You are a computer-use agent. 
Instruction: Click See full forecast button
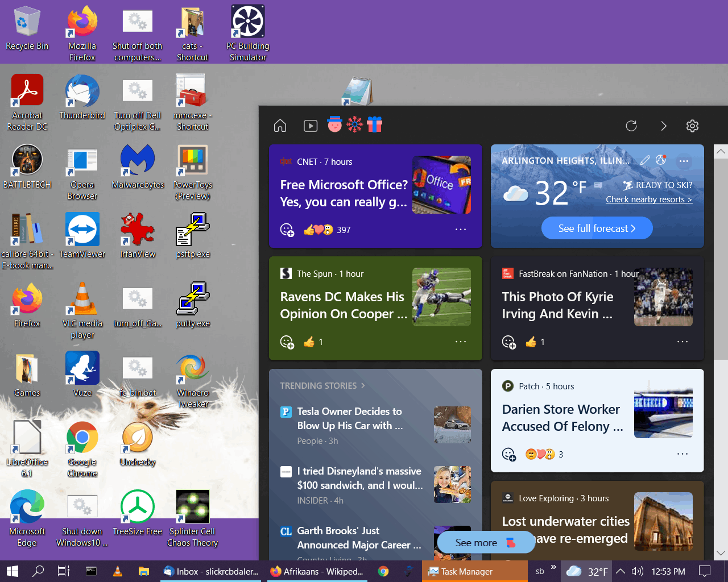click(597, 228)
